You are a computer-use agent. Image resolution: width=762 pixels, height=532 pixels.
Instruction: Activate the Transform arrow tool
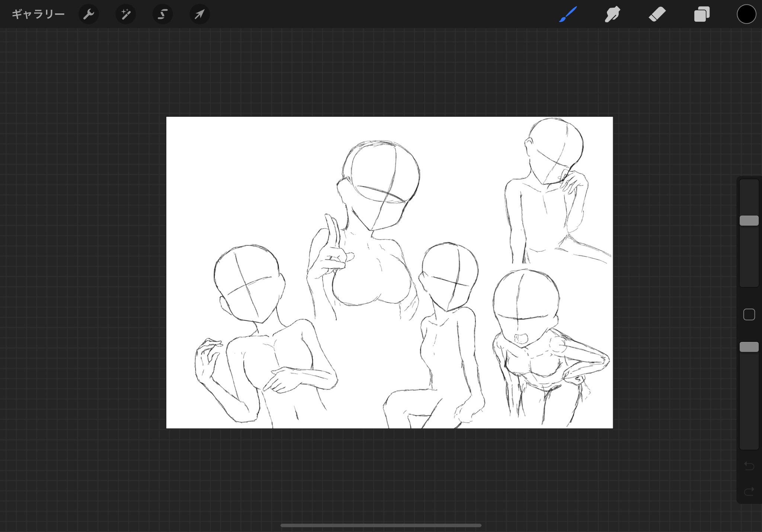click(200, 14)
